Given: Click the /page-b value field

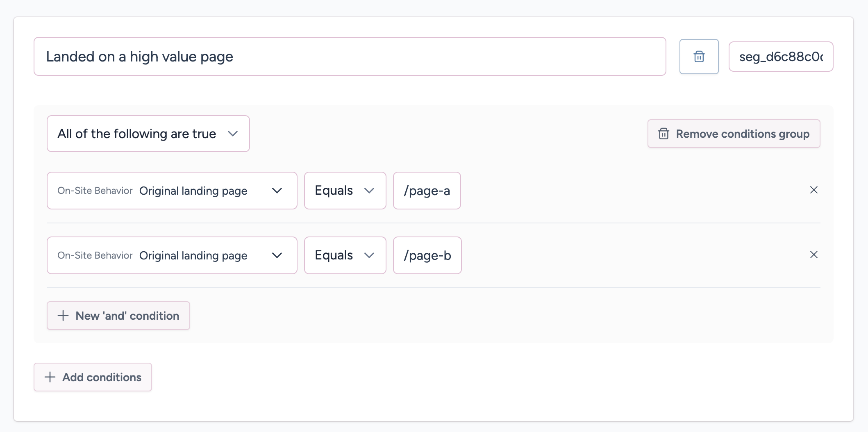Looking at the screenshot, I should coord(427,255).
